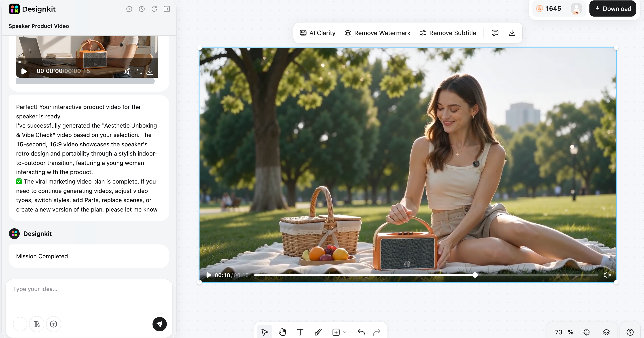Download the chat preview video

[x=150, y=72]
